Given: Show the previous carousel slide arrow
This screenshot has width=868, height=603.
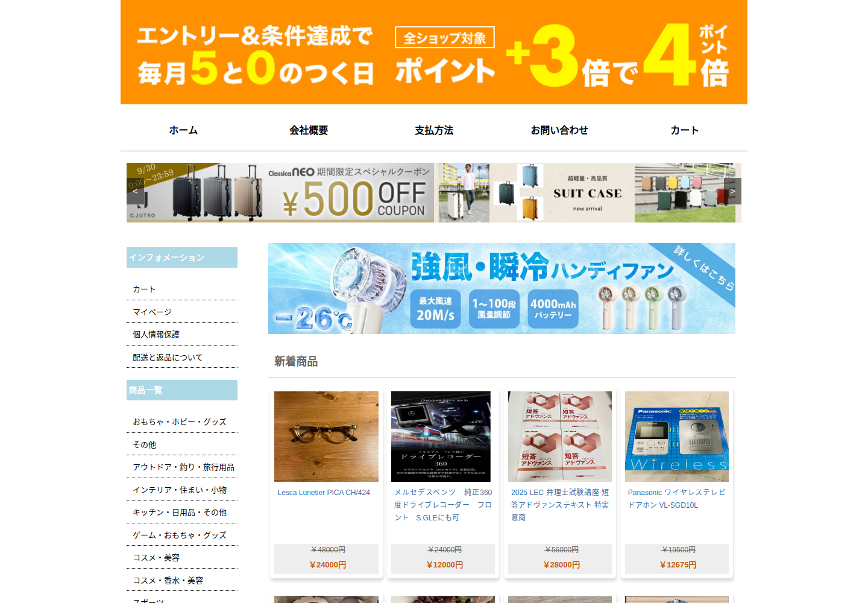Looking at the screenshot, I should point(136,191).
